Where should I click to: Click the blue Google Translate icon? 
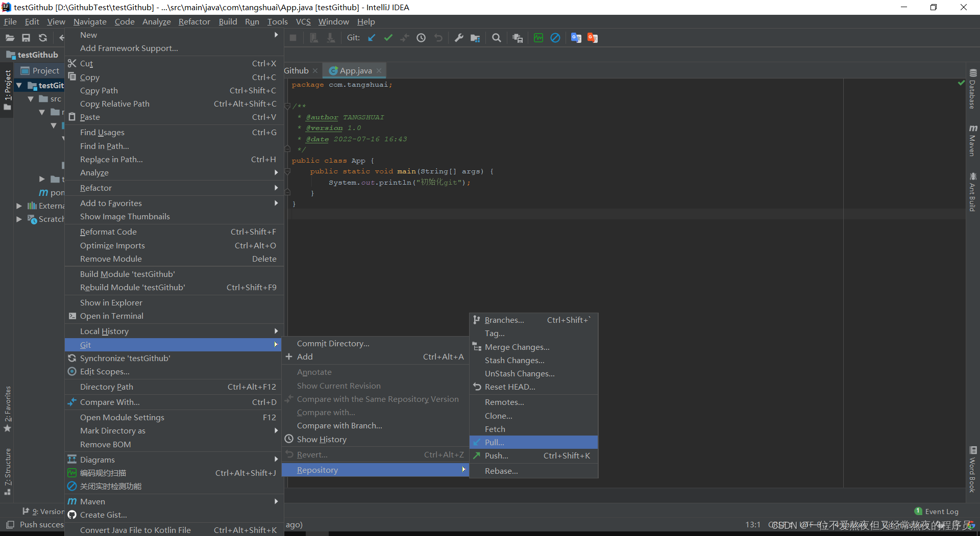coord(576,38)
